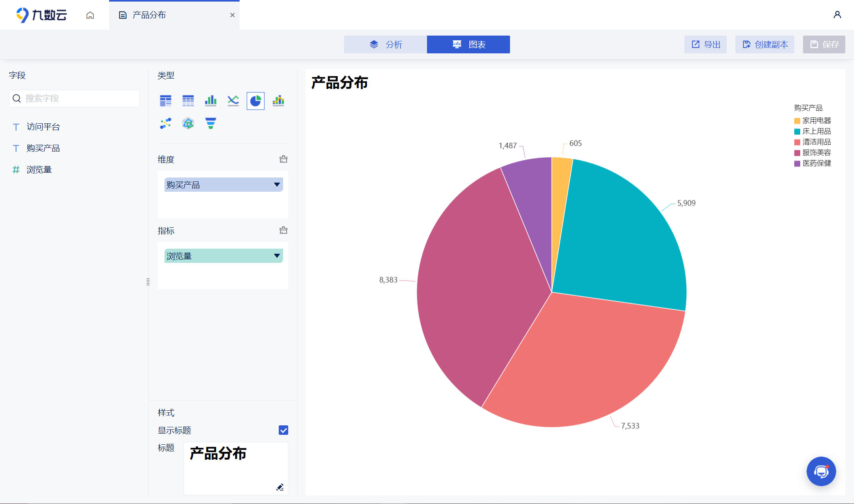This screenshot has height=504, width=854.
Task: Select the 产品分布 document tab
Action: click(174, 15)
